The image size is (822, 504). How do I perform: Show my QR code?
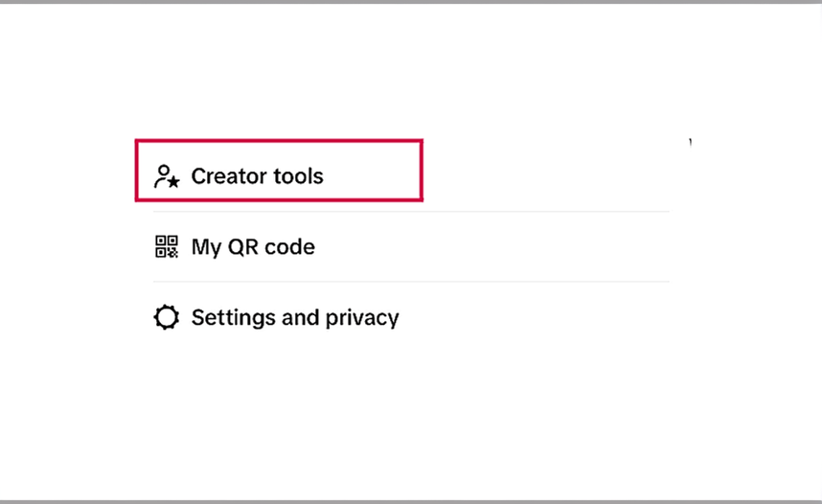(x=411, y=246)
